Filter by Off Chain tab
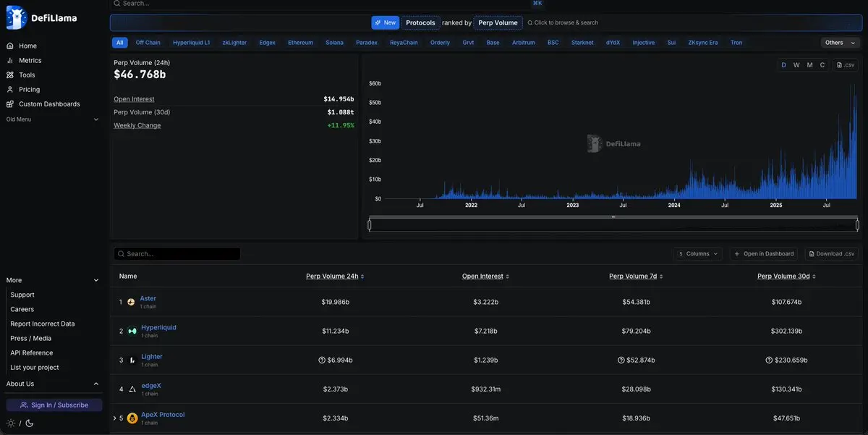The image size is (868, 435). pyautogui.click(x=148, y=43)
